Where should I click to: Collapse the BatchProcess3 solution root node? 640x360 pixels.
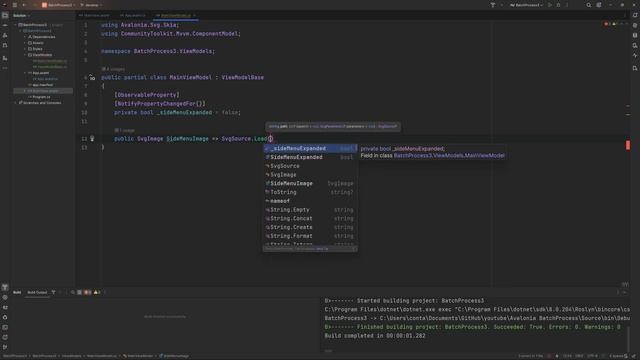[x=16, y=25]
